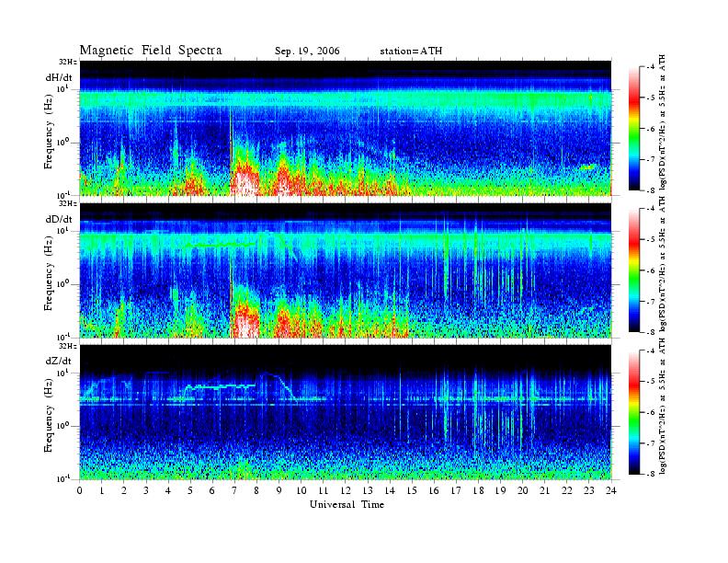Click the hour "11" tick label on the time axis

pyautogui.click(x=324, y=490)
